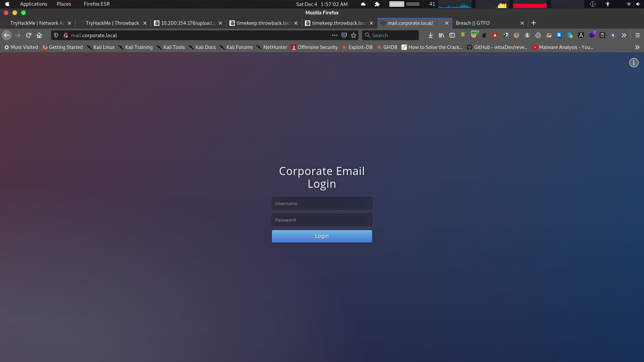Open Firefox hamburger application menu
This screenshot has height=362, width=644.
[638, 35]
